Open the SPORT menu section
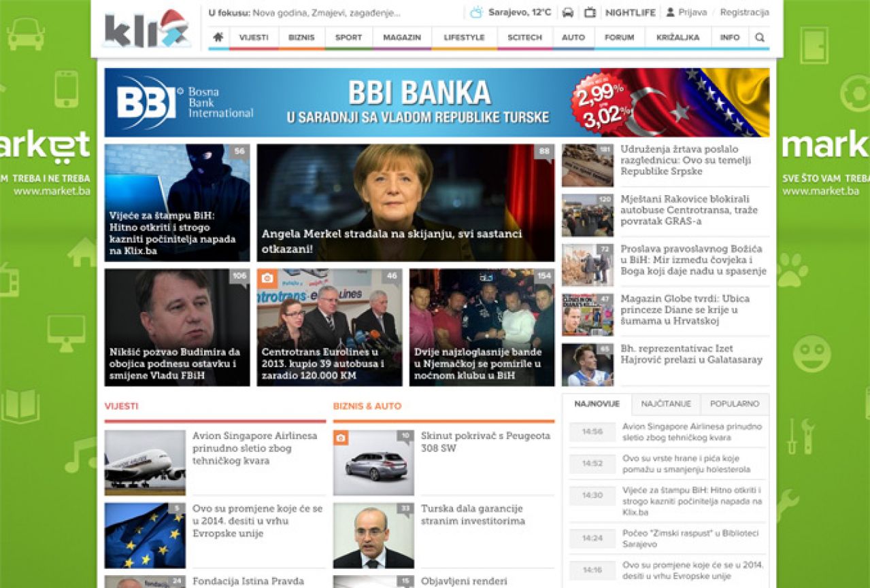The height and width of the screenshot is (588, 870). click(x=348, y=37)
